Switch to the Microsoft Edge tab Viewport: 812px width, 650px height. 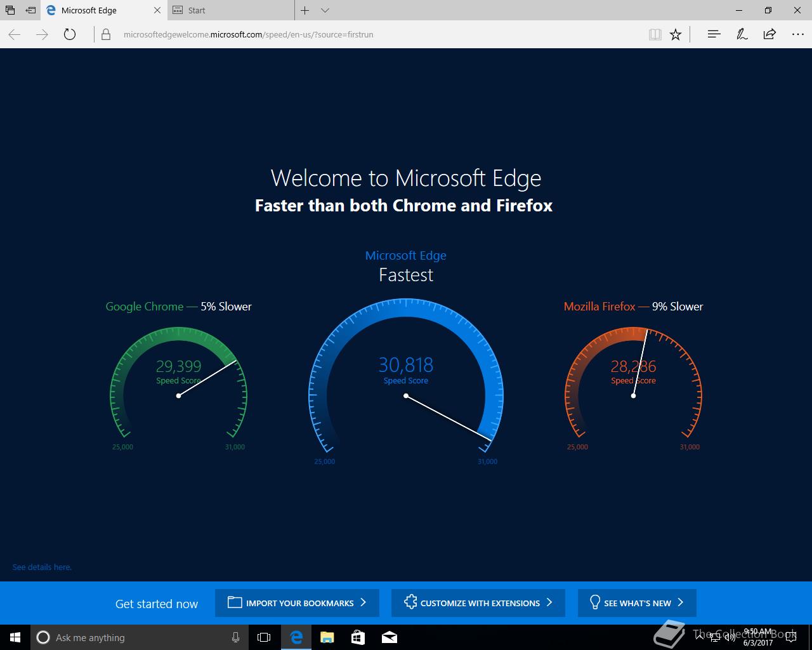(104, 10)
